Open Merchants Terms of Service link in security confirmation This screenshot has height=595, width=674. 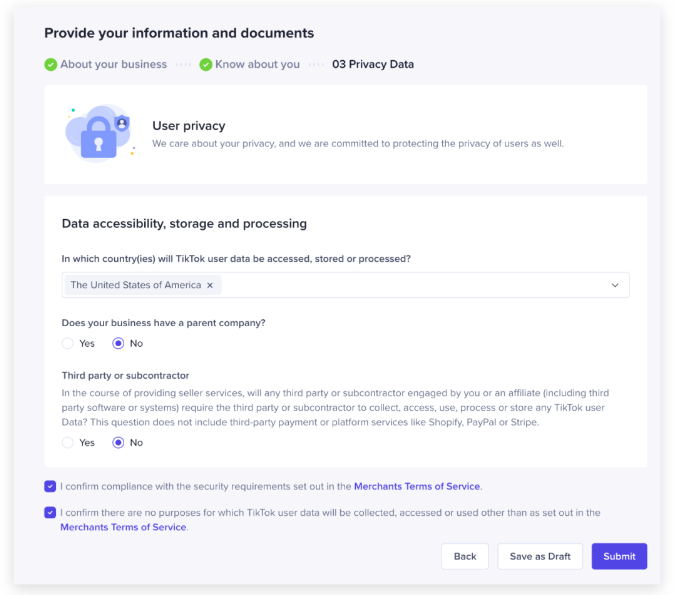417,487
